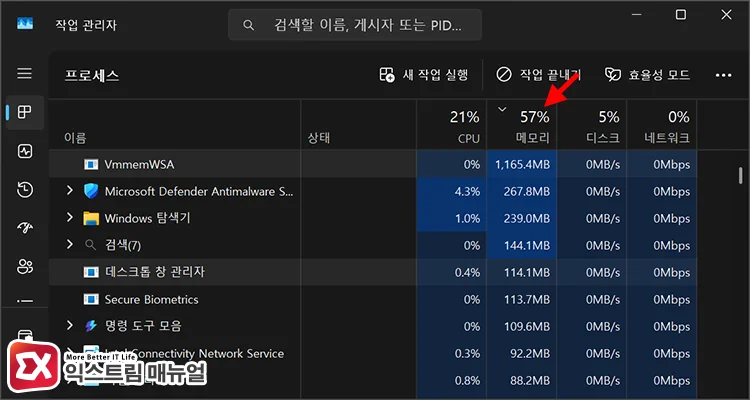Sort by the 이름 column header
Viewport: 750px width, 400px height.
coord(175,125)
